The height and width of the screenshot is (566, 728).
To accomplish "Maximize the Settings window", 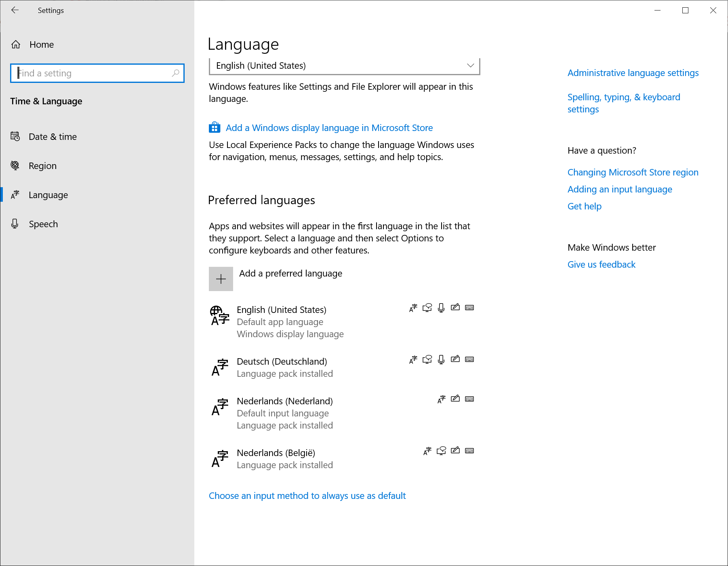I will [x=685, y=11].
